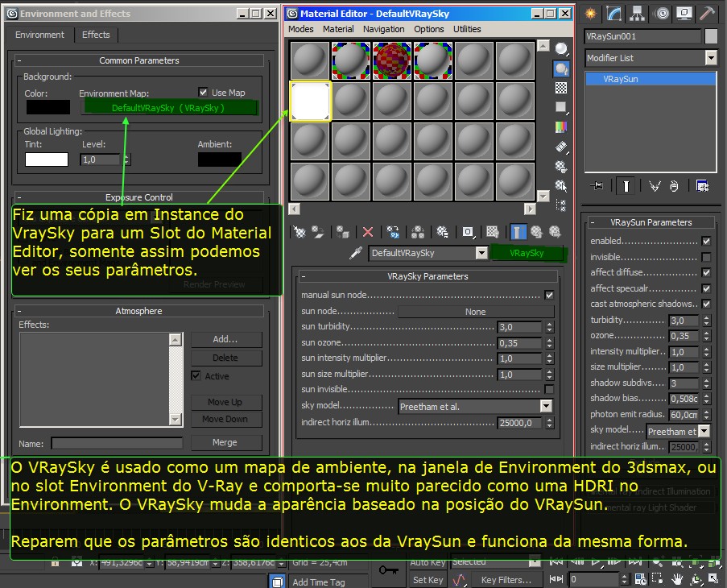This screenshot has height=588, width=727.
Task: Click the Pin Stack icon
Action: (x=597, y=186)
